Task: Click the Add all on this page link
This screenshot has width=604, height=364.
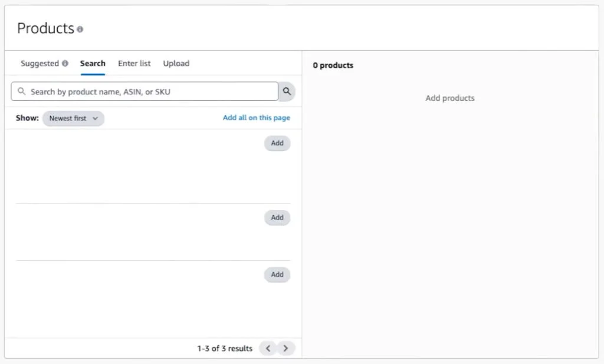Action: tap(257, 117)
